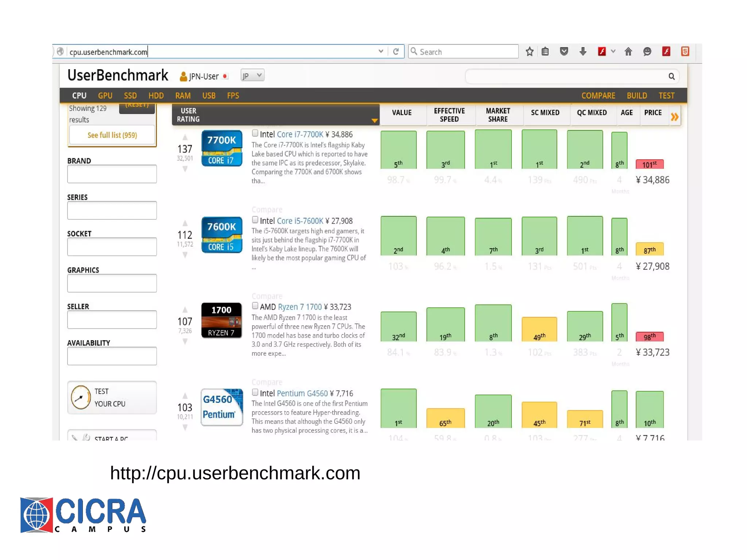Image resolution: width=747 pixels, height=560 pixels.
Task: Check the Intel Core i5-7600K compare box
Action: coord(255,220)
